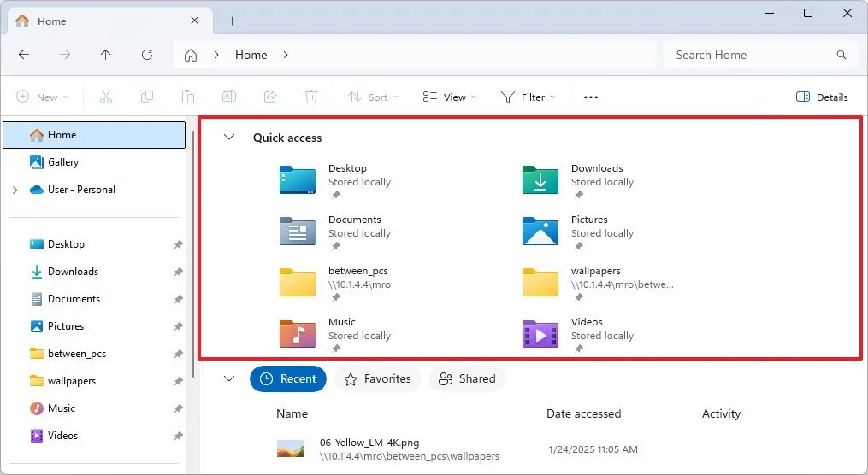Open the See more ellipsis menu
868x475 pixels.
[x=591, y=97]
